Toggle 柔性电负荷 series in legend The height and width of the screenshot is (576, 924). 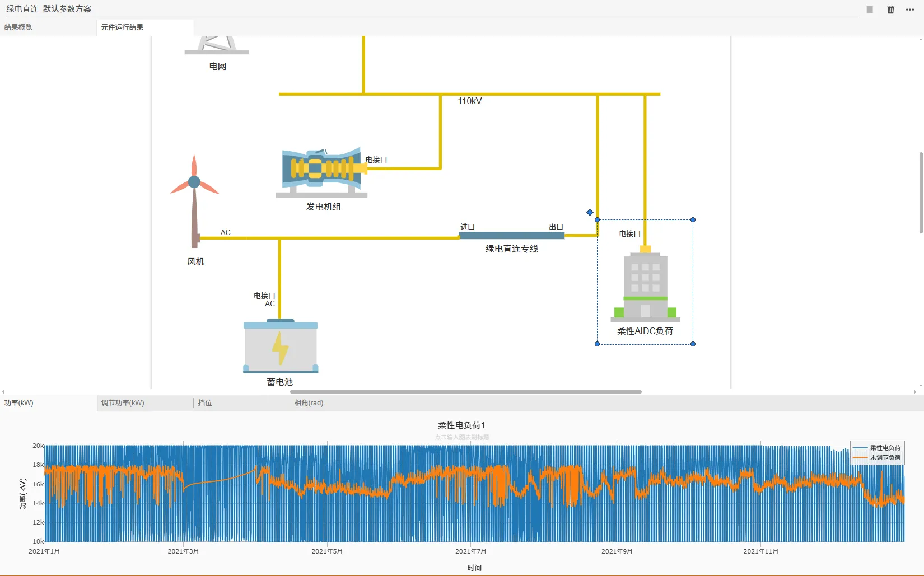click(877, 448)
